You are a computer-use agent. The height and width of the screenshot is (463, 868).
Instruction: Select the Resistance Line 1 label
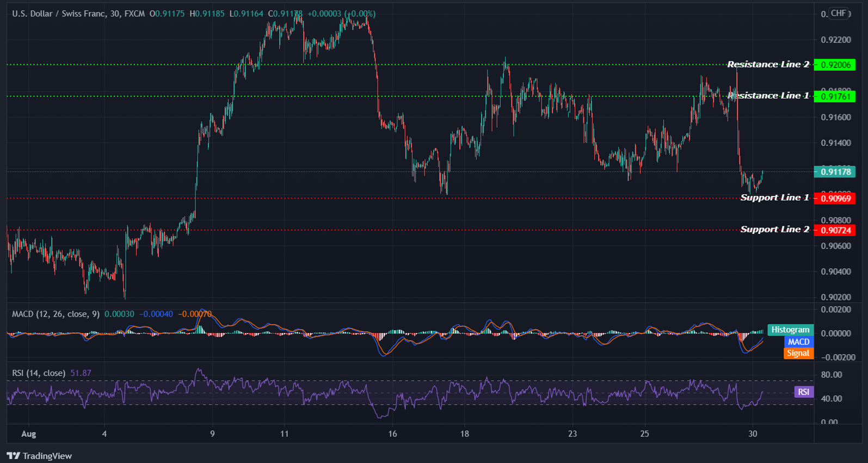click(x=768, y=96)
